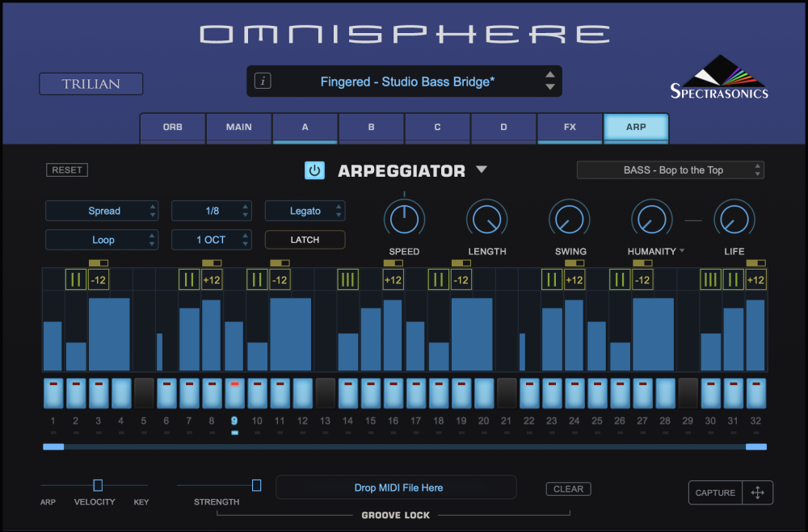This screenshot has width=808, height=532.
Task: Click the +12 transpose box above step 32
Action: pos(756,279)
